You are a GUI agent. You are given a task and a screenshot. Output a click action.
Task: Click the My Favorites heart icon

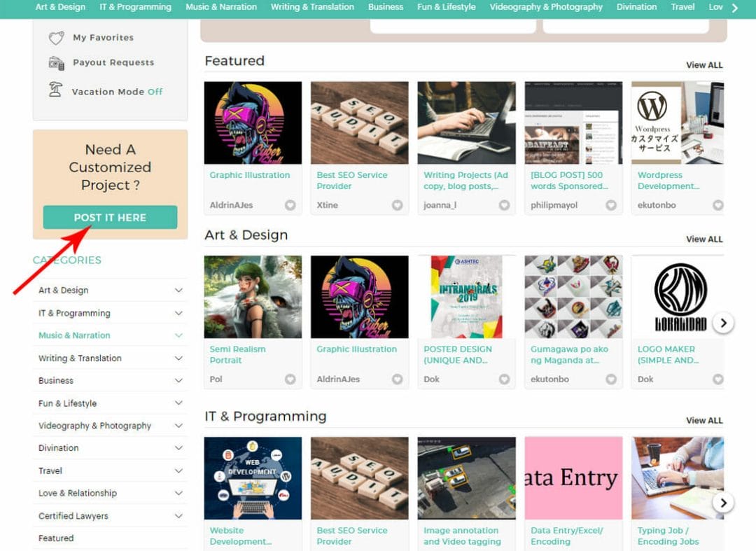57,38
